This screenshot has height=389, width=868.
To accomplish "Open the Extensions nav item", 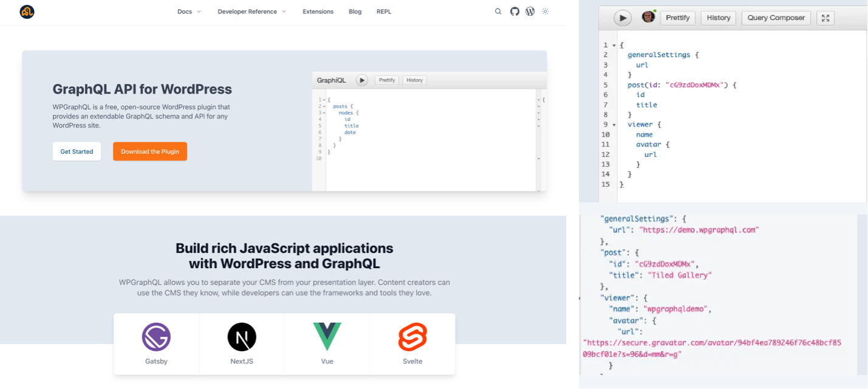I will coord(318,12).
